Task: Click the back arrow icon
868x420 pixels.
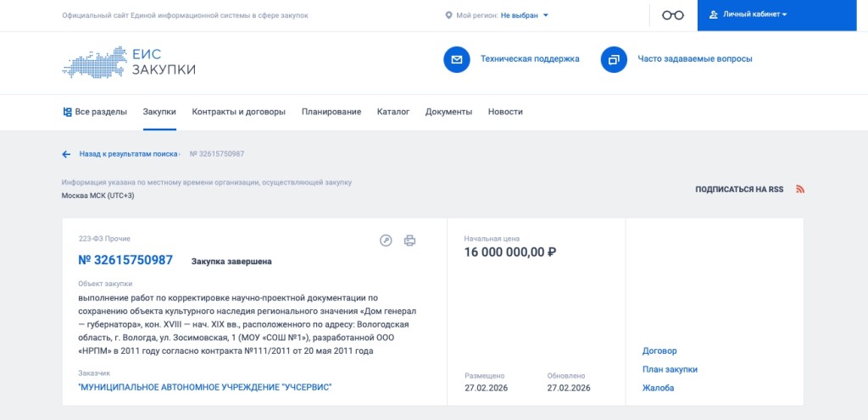Action: click(x=66, y=154)
